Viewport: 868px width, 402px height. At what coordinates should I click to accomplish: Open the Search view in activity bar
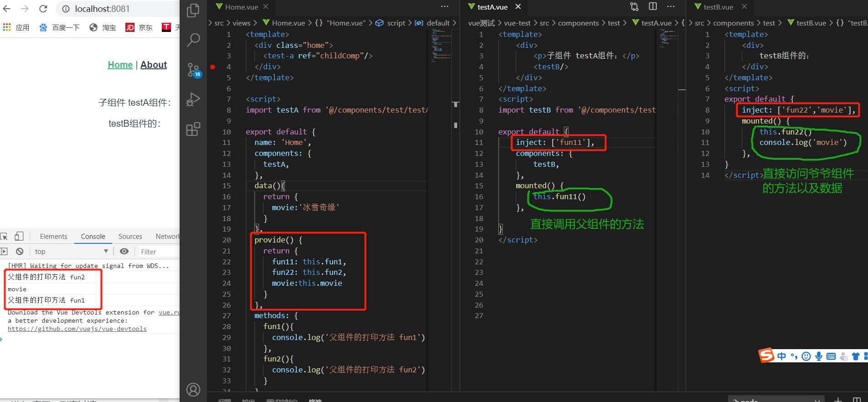(193, 40)
